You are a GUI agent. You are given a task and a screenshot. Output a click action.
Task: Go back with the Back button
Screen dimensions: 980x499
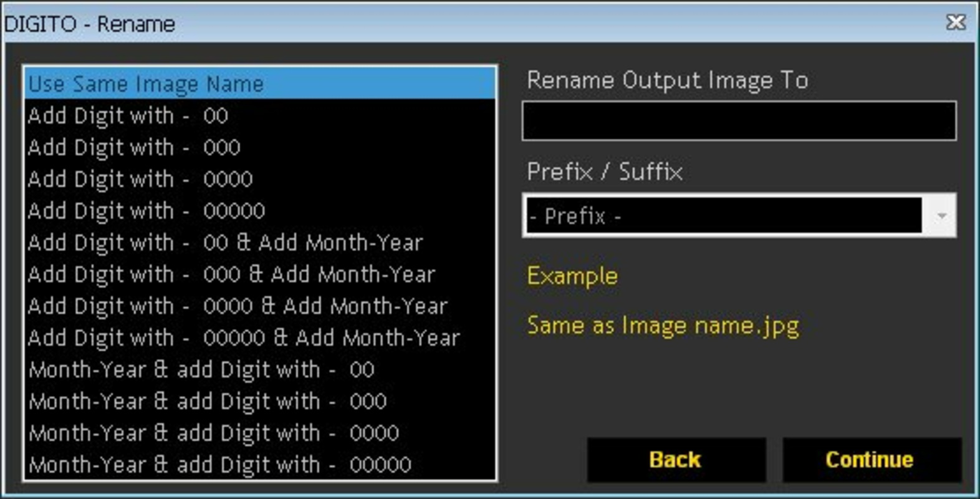676,460
